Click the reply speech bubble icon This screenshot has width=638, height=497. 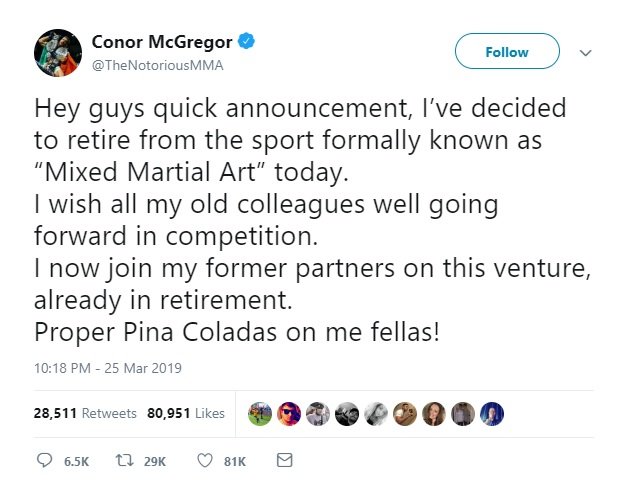pyautogui.click(x=45, y=461)
